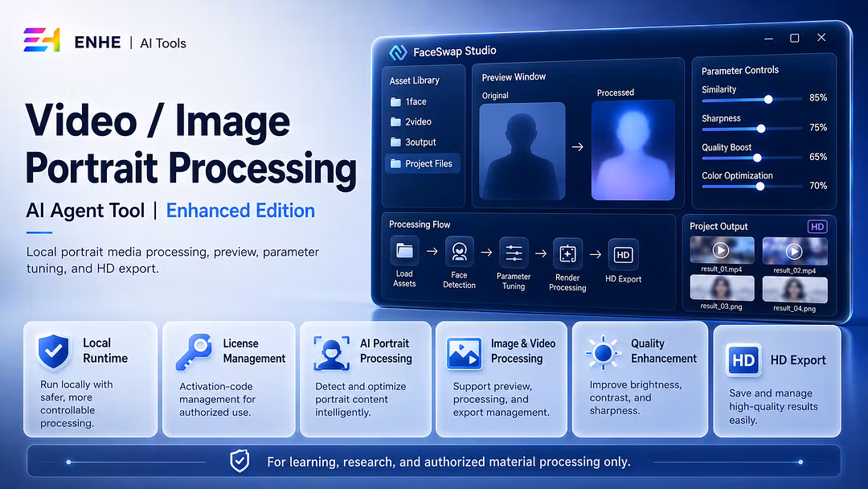868x489 pixels.
Task: Click the AI Portrait Processing card title
Action: (x=386, y=351)
